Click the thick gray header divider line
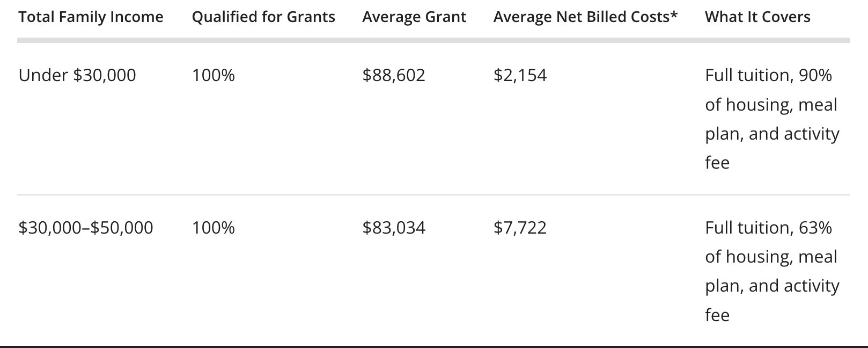 click(433, 40)
